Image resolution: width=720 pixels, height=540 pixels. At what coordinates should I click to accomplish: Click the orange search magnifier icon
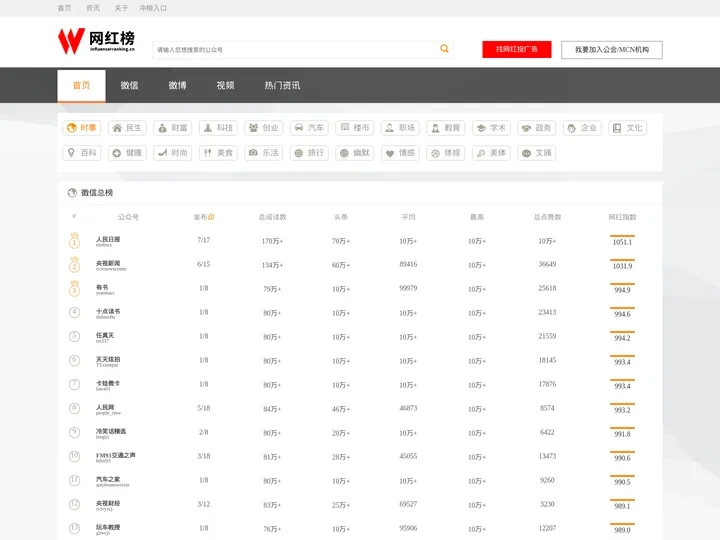click(x=444, y=49)
